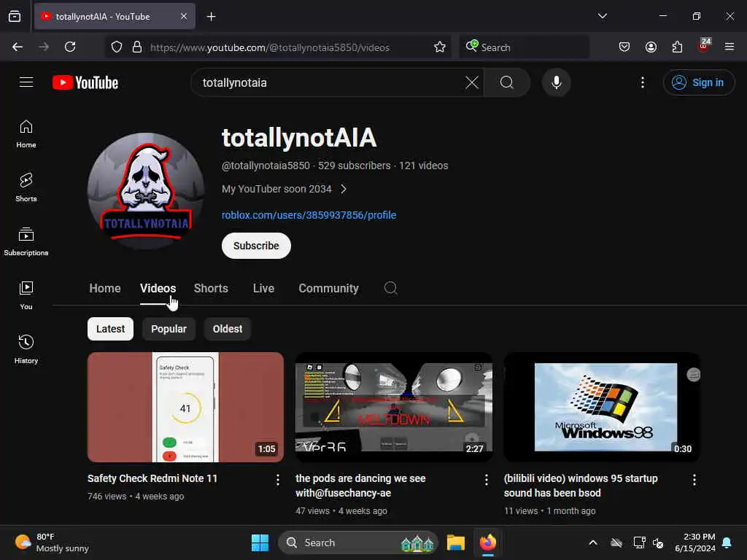Open the taskbar clock 2:30 PM

tap(695, 542)
